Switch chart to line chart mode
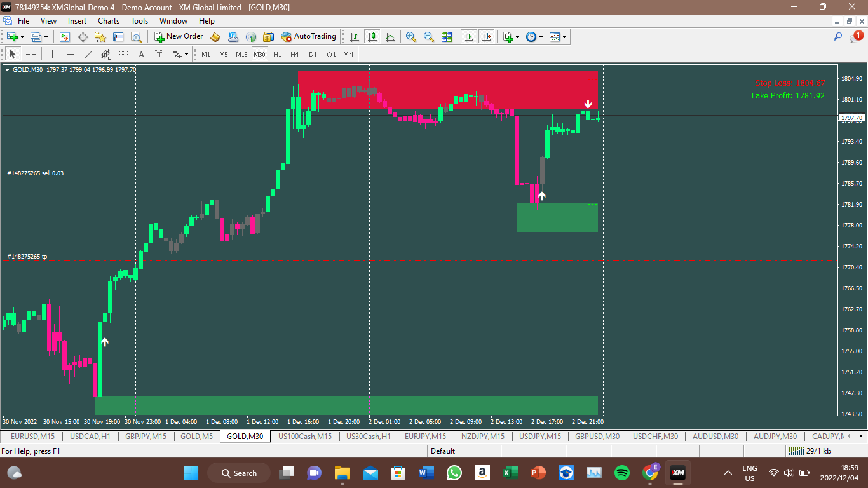 [x=390, y=37]
